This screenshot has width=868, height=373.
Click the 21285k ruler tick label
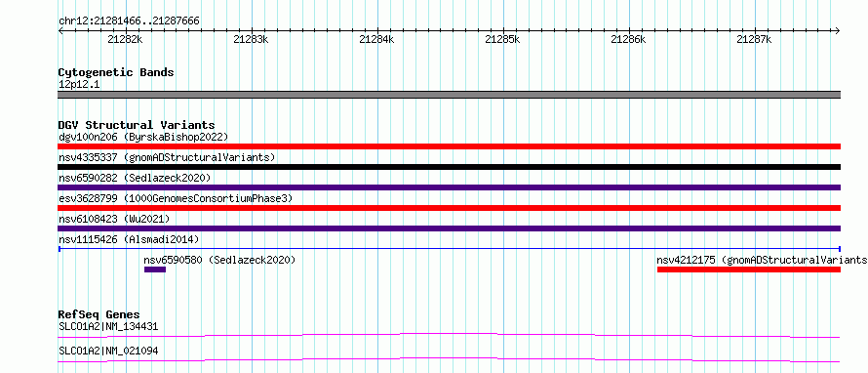[x=502, y=39]
